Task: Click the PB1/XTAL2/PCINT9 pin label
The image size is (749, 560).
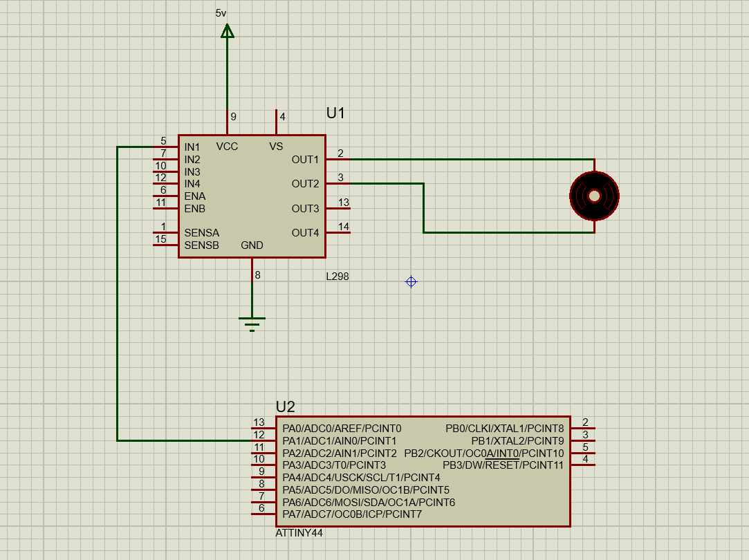Action: point(518,441)
